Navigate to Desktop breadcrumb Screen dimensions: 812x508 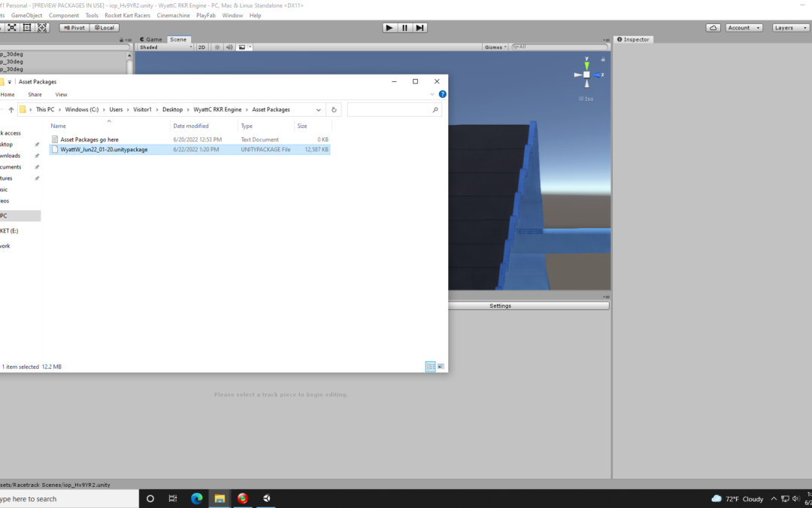coord(172,110)
